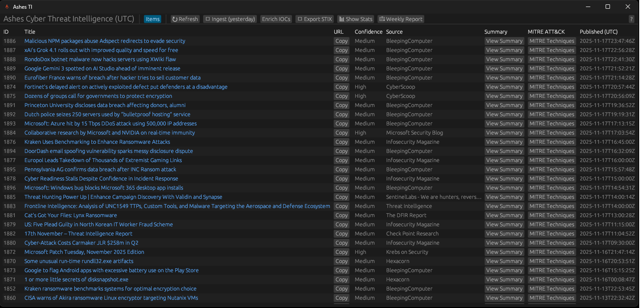
Task: View Summary for Lynx Ransomware article
Action: click(x=504, y=215)
